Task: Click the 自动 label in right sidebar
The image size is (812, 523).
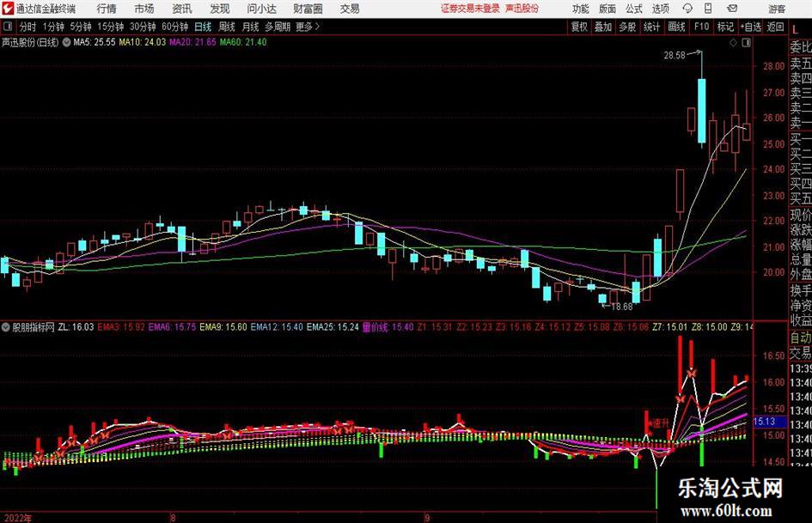Action: coord(801,338)
